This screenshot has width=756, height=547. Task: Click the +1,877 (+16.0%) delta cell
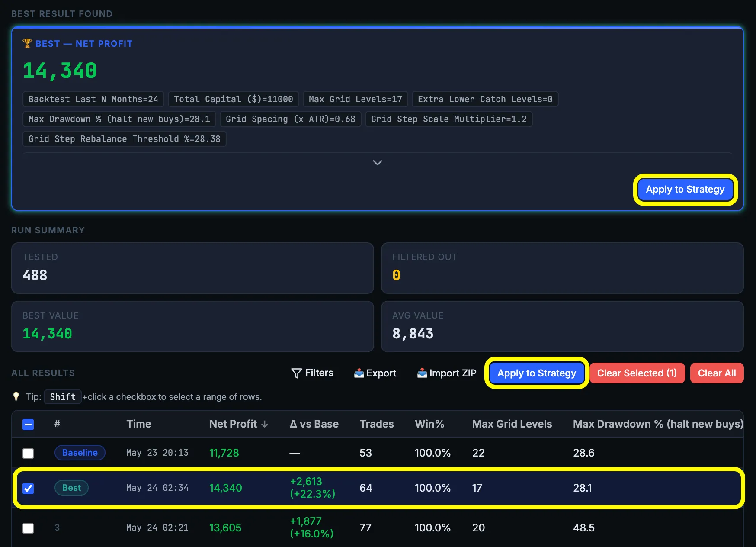point(312,528)
